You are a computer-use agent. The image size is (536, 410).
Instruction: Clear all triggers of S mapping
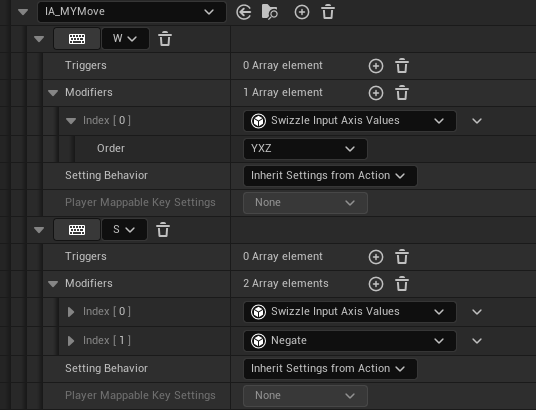click(402, 257)
